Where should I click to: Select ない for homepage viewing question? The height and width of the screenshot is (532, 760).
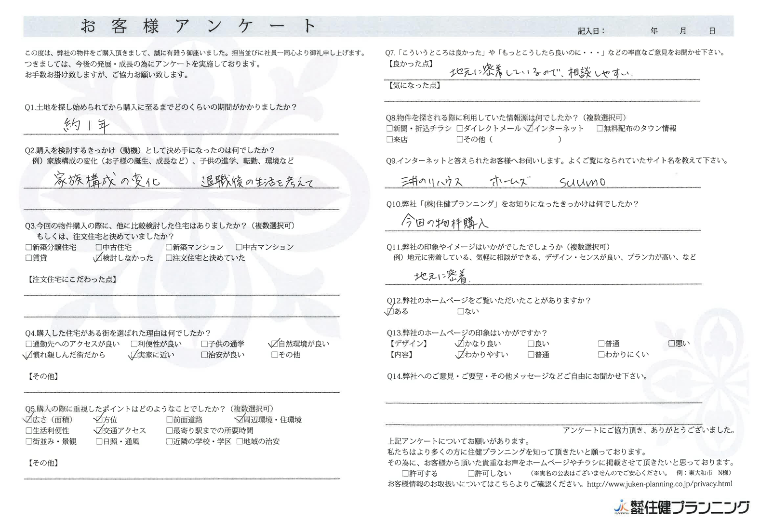point(461,312)
